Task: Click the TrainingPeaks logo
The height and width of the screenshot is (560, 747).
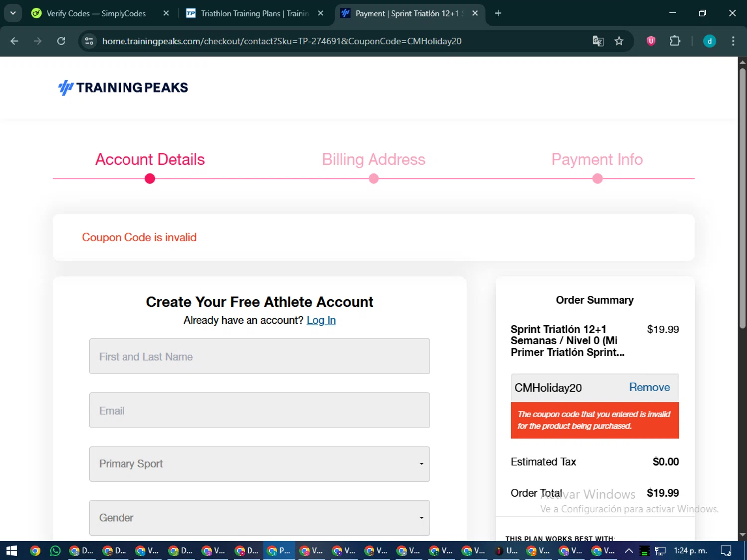Action: [x=123, y=88]
